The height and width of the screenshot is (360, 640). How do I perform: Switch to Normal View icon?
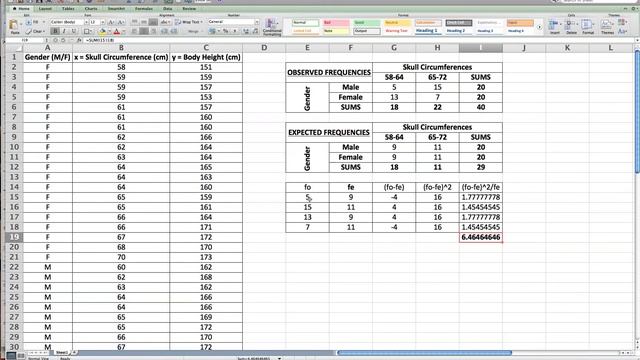[x=11, y=356]
